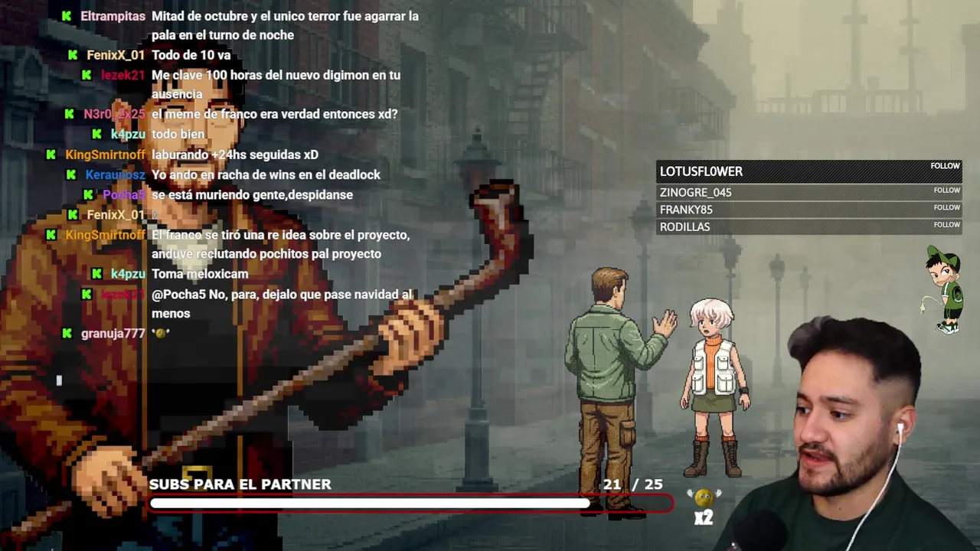Select the '21 / 25' subs counter
The height and width of the screenshot is (551, 980).
tap(632, 484)
